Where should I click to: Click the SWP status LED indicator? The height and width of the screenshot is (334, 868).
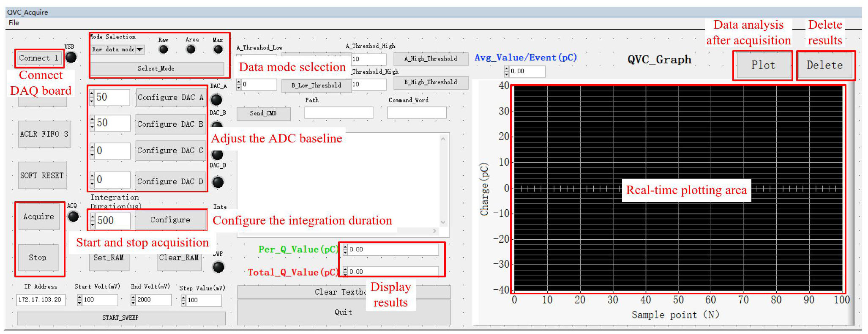pyautogui.click(x=218, y=267)
